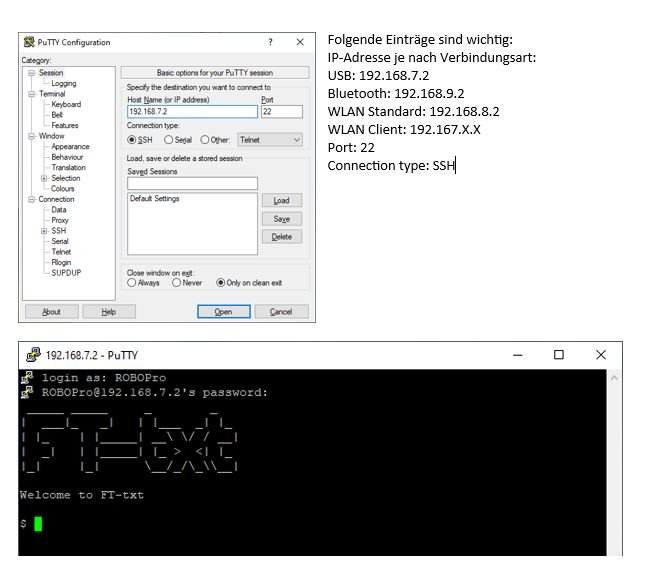
Task: Click the Help button
Action: coord(109,312)
